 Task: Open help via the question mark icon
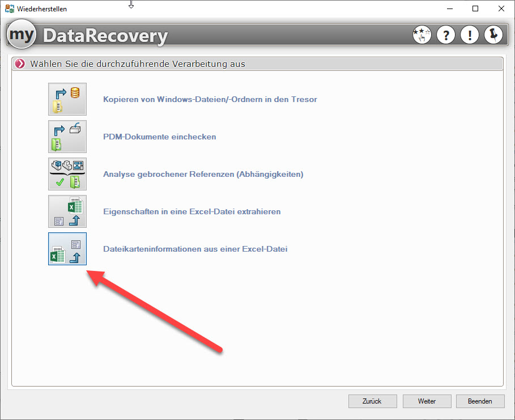(446, 35)
